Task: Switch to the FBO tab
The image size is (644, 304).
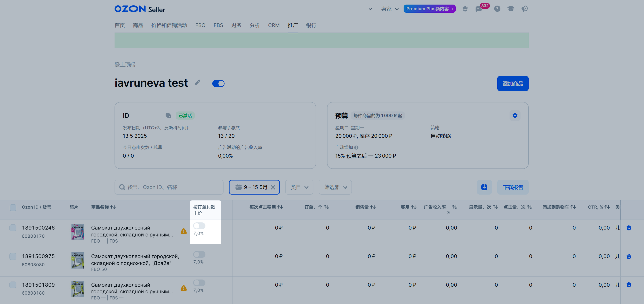Action: 200,25
